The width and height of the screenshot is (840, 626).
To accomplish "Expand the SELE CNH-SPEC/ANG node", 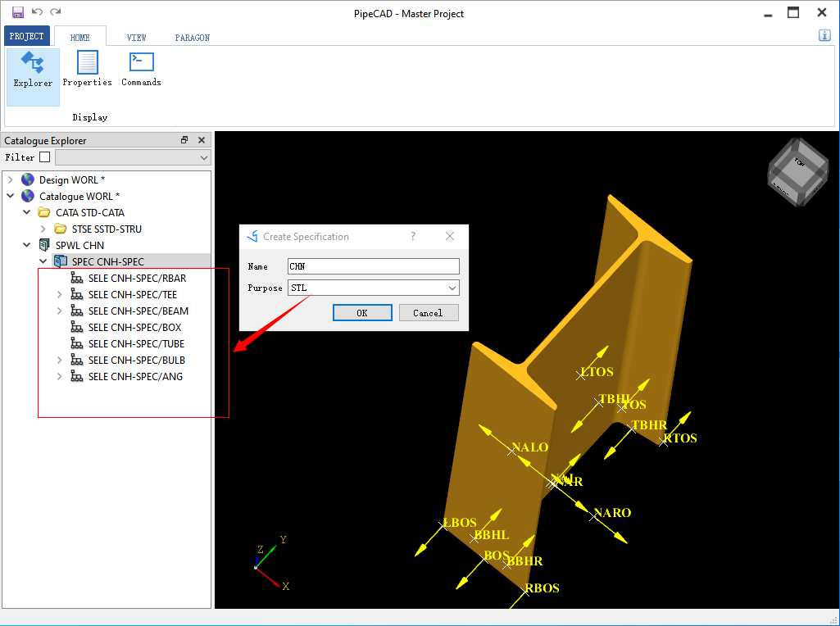I will [x=60, y=376].
